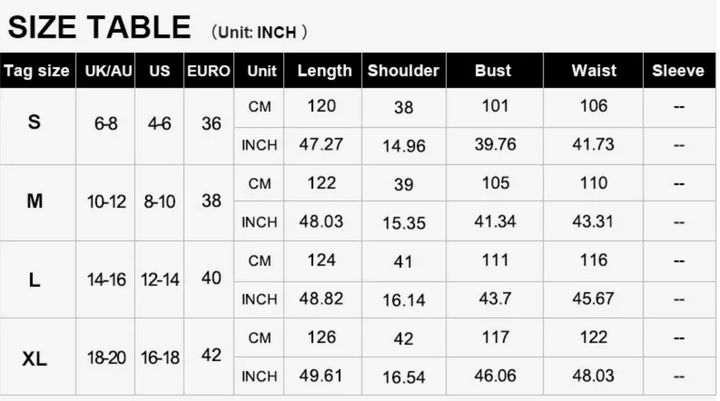Viewport: 720px width, 401px height.
Task: Click the Sleeve column header
Action: pyautogui.click(x=678, y=71)
